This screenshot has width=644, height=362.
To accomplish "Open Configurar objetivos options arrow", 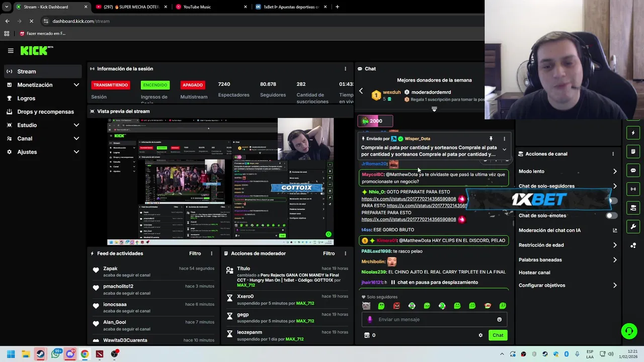I will [x=615, y=286].
